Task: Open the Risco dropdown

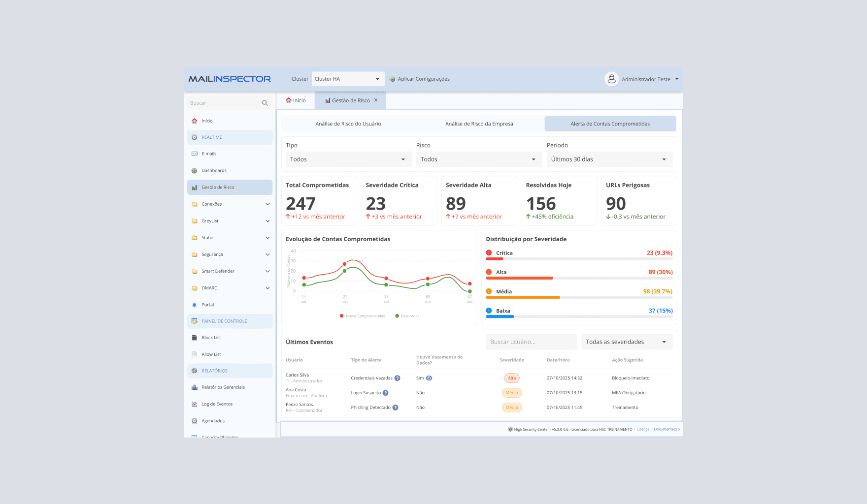Action: pos(479,159)
